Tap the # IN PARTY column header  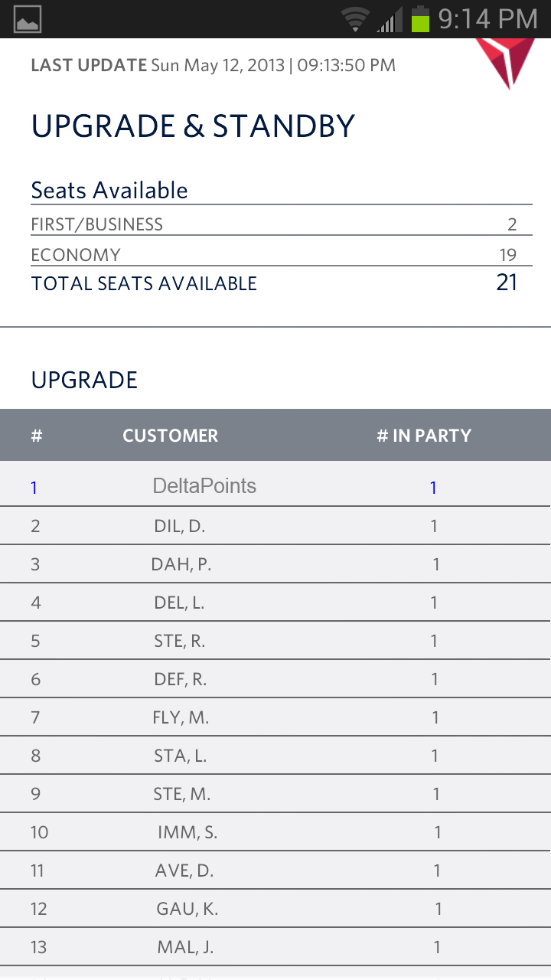pos(424,436)
